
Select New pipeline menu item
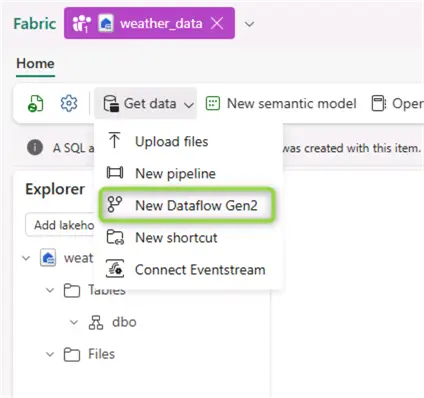(x=188, y=173)
